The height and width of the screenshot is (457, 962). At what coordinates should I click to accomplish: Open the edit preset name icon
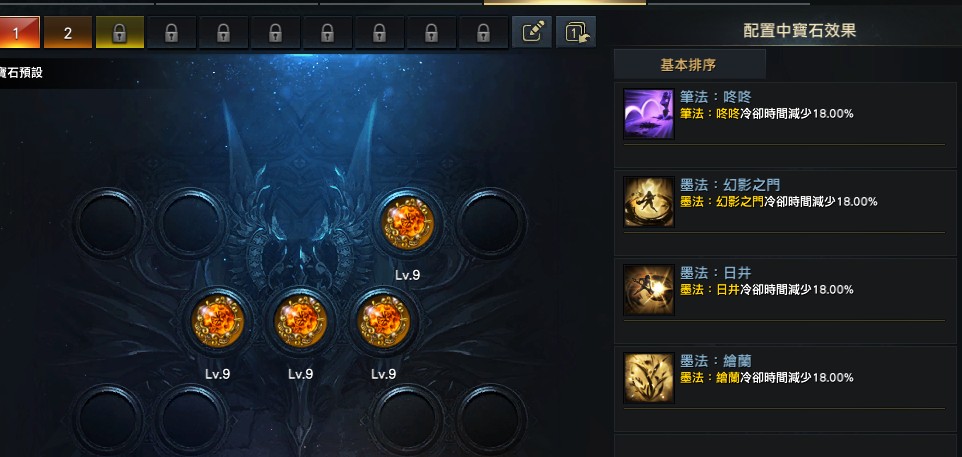(x=531, y=32)
